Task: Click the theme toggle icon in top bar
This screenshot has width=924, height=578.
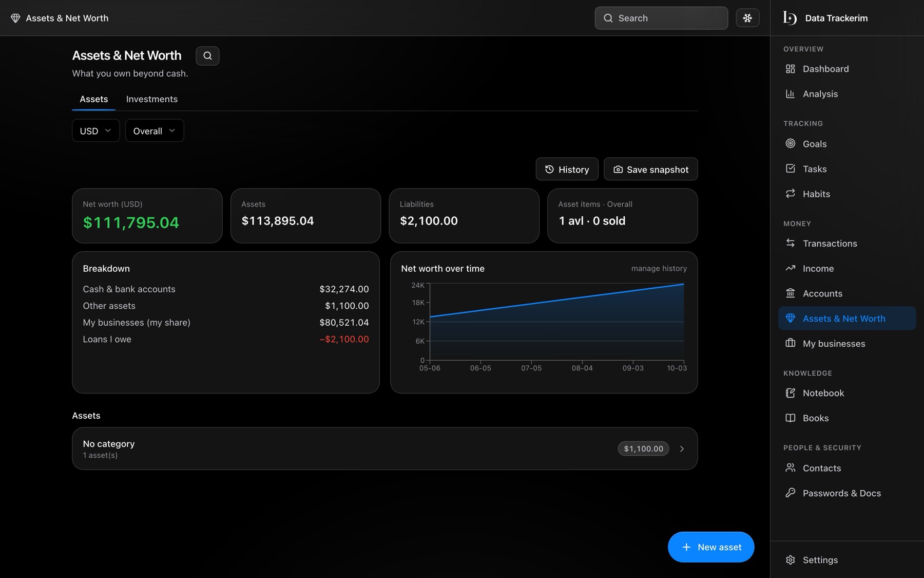Action: click(x=747, y=18)
